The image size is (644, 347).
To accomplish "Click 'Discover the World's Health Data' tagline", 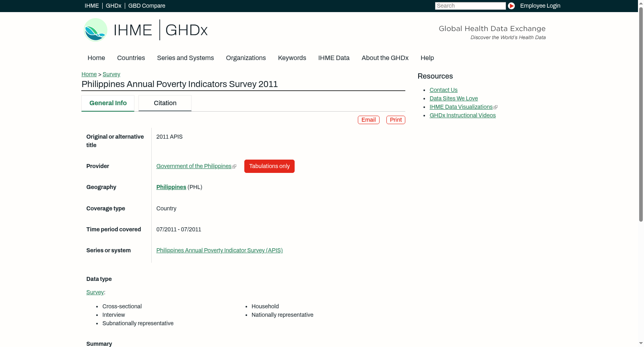I will pos(508,37).
